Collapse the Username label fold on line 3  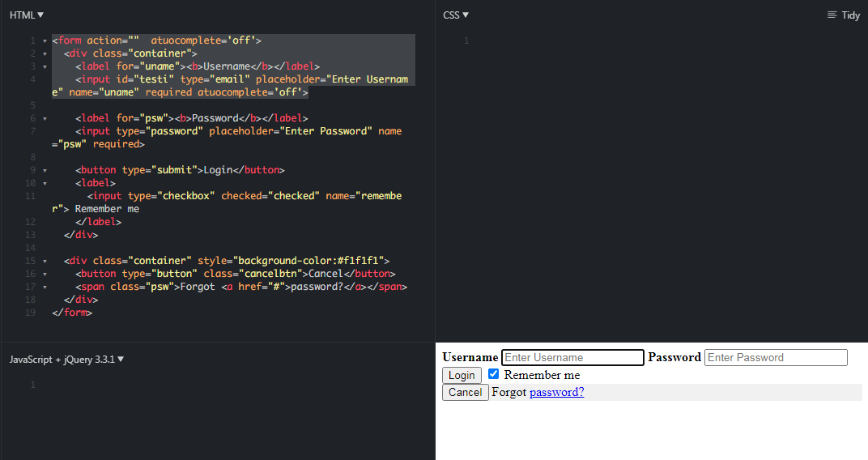coord(45,66)
